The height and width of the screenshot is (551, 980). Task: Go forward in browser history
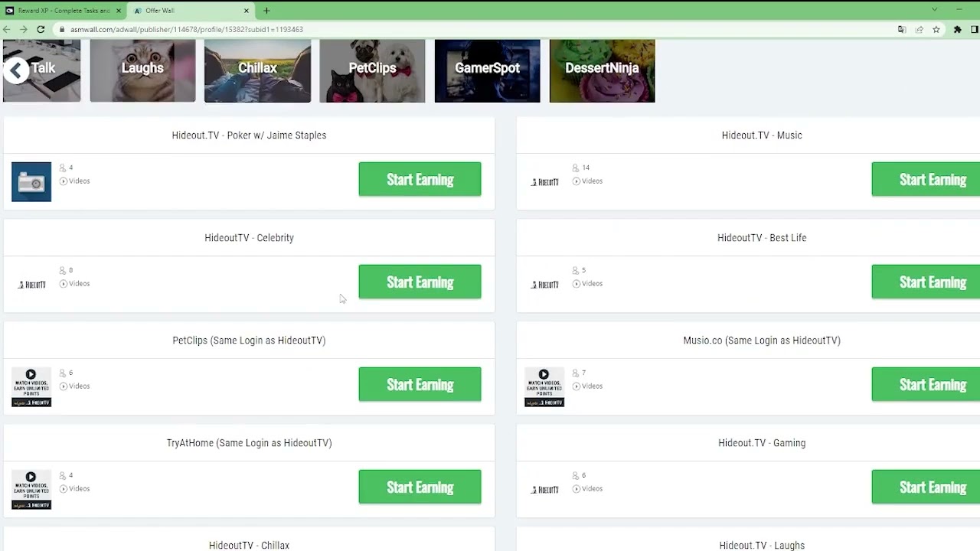tap(24, 29)
